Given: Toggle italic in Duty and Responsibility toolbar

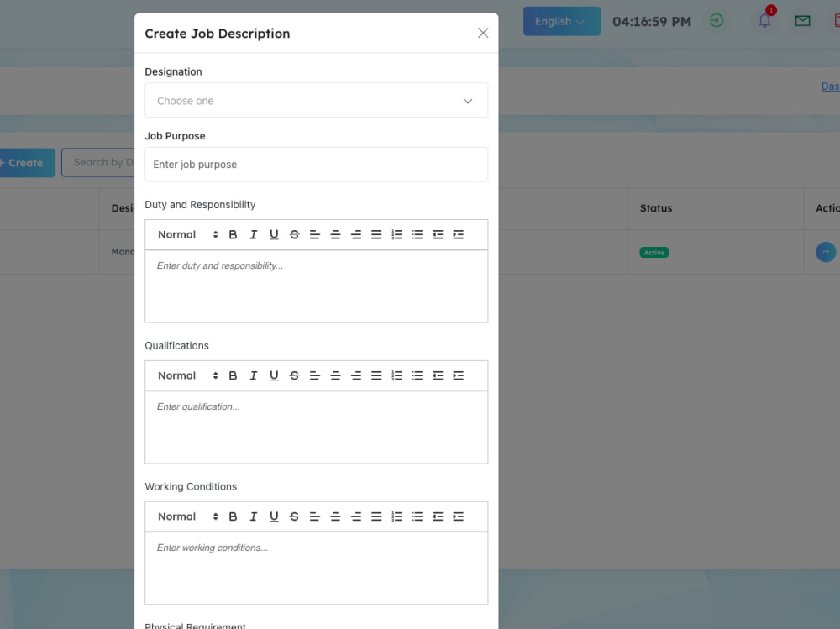Looking at the screenshot, I should pyautogui.click(x=254, y=234).
